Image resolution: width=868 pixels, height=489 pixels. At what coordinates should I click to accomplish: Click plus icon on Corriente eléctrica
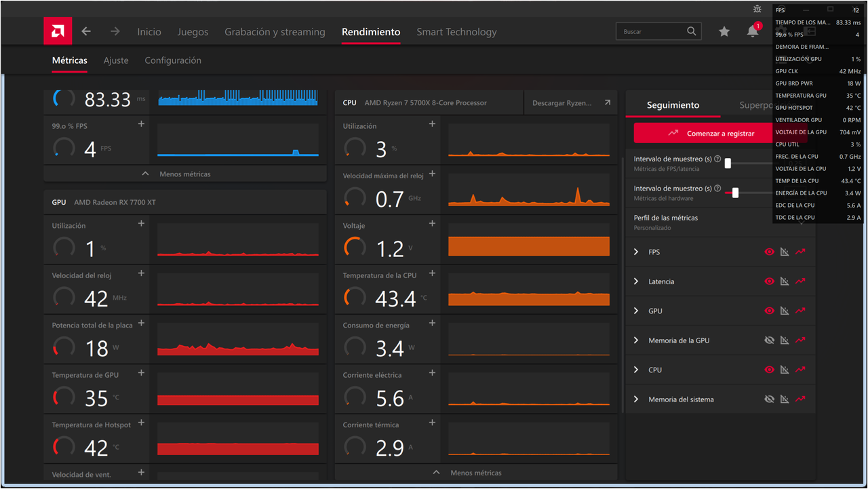pyautogui.click(x=432, y=373)
